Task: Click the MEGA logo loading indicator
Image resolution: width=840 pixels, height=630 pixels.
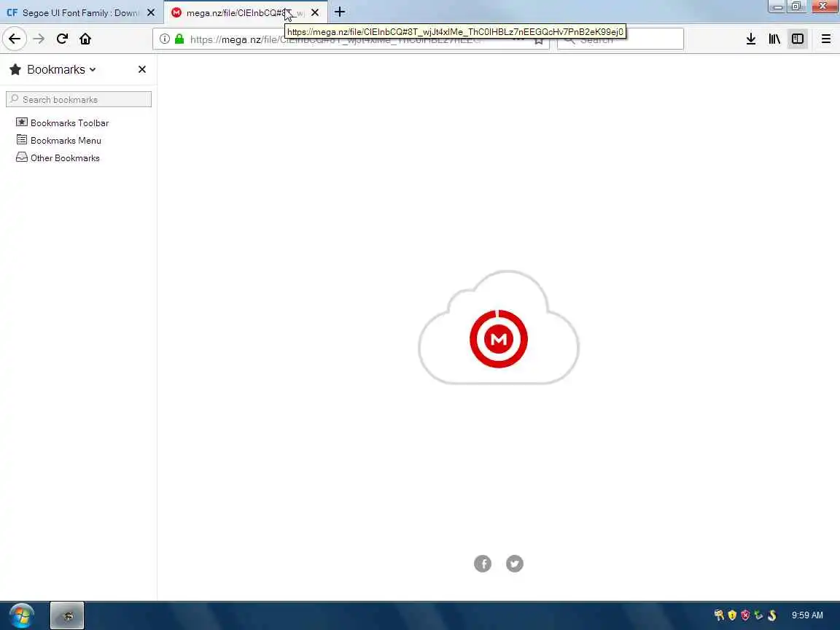Action: (x=499, y=338)
